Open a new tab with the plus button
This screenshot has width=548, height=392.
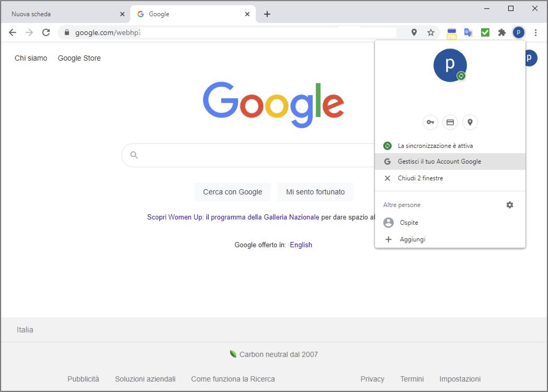click(267, 14)
